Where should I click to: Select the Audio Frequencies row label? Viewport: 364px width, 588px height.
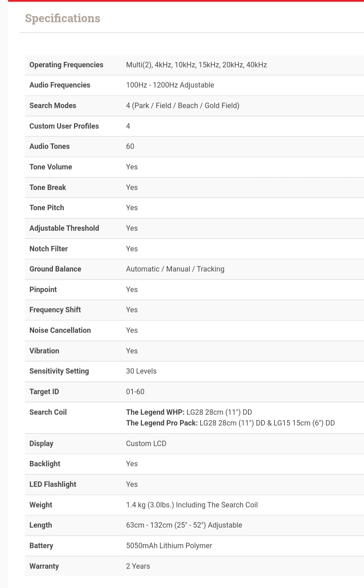click(60, 85)
